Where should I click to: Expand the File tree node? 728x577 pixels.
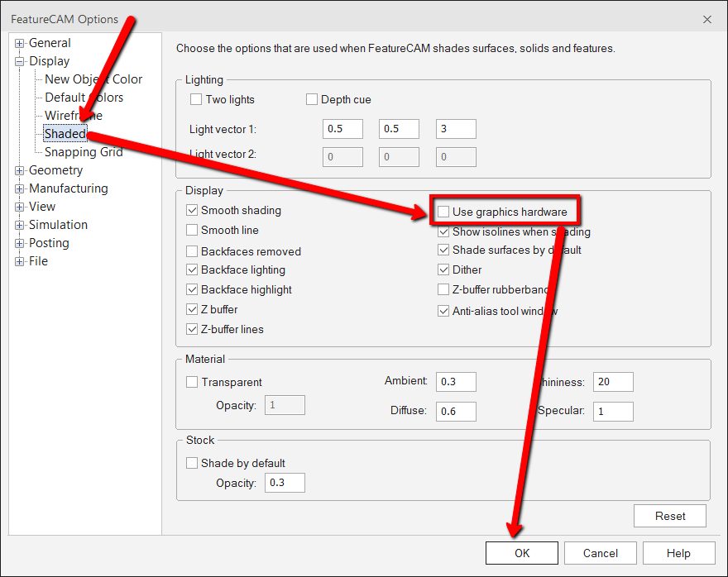(19, 261)
